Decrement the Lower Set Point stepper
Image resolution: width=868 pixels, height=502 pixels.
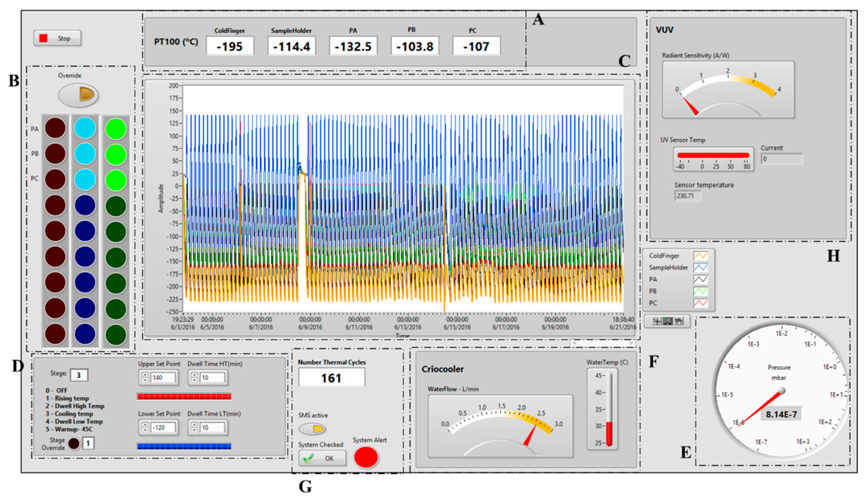[145, 430]
